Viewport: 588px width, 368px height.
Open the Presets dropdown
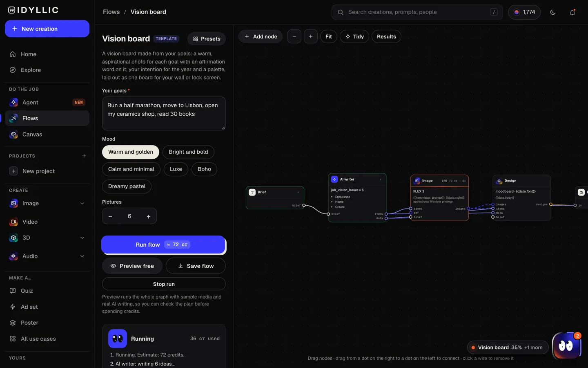click(207, 39)
